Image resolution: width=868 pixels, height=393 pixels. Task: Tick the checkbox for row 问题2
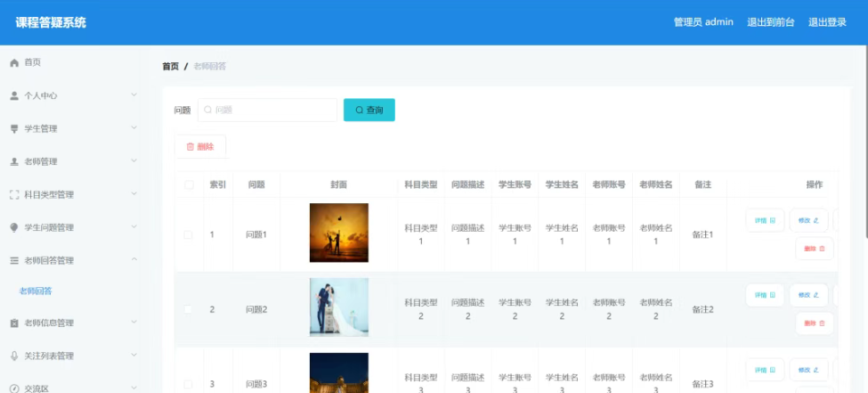(188, 309)
